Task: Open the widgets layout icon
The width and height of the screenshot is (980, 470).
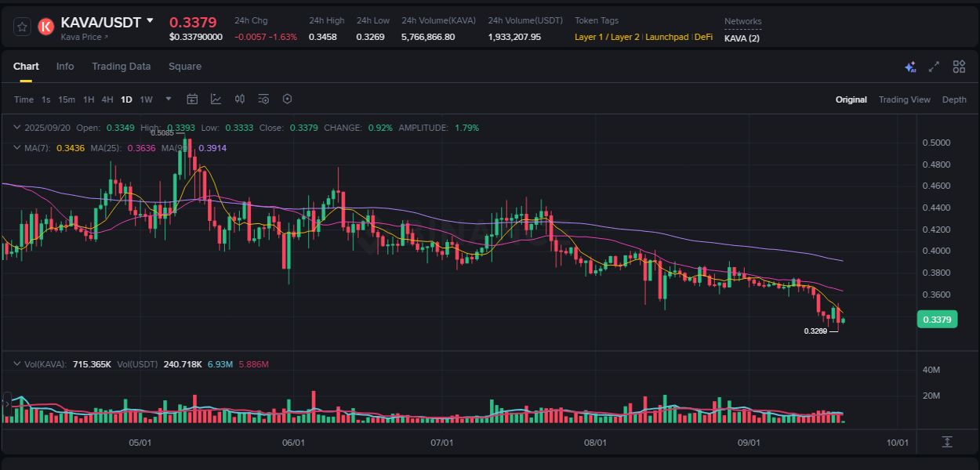Action: [x=958, y=67]
